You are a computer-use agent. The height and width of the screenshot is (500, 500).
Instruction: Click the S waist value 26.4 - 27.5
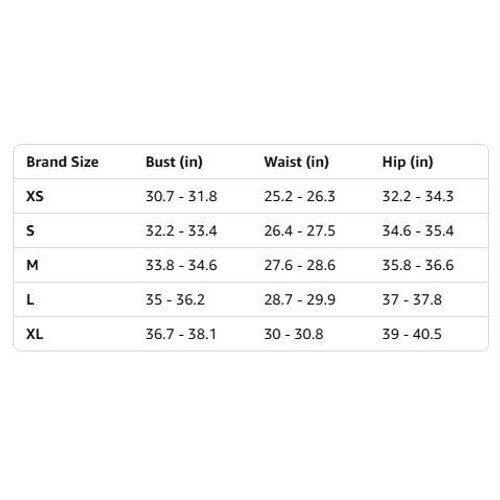coord(300,231)
